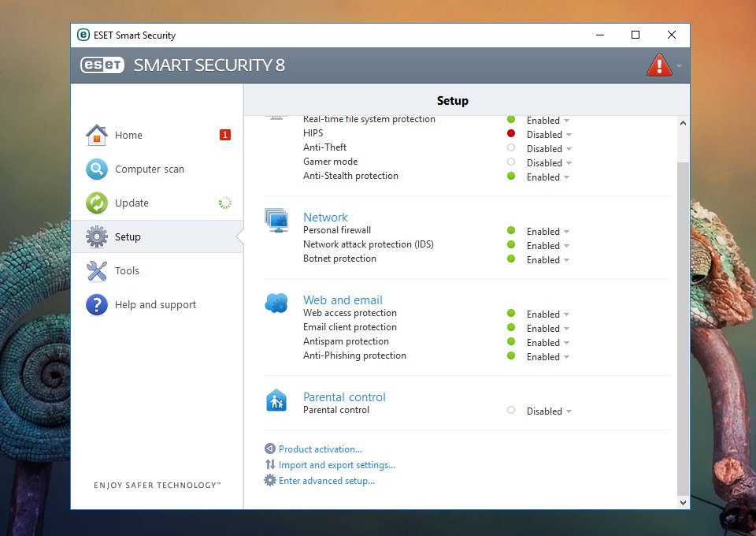
Task: Click the green Update arrows icon
Action: click(97, 203)
